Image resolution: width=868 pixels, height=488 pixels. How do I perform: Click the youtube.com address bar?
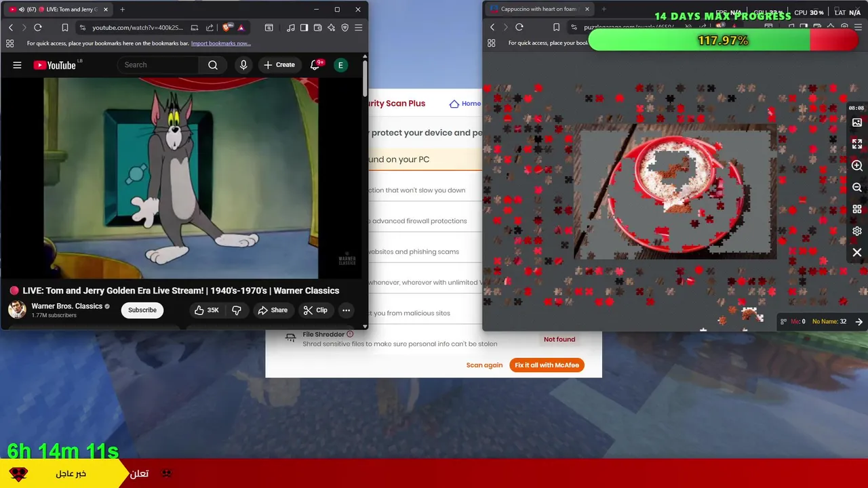[138, 28]
